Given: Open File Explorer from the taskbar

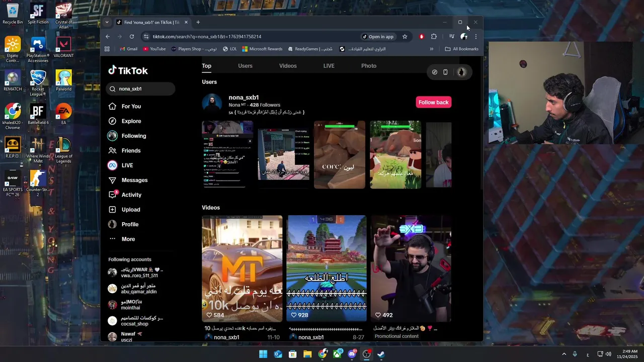Looking at the screenshot, I should pos(307,354).
